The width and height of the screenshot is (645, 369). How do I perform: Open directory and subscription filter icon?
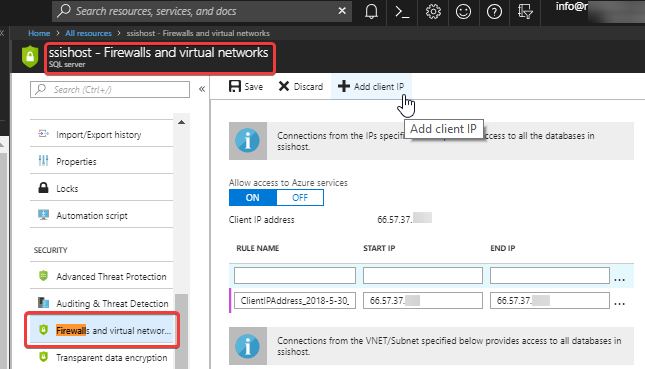(x=525, y=12)
